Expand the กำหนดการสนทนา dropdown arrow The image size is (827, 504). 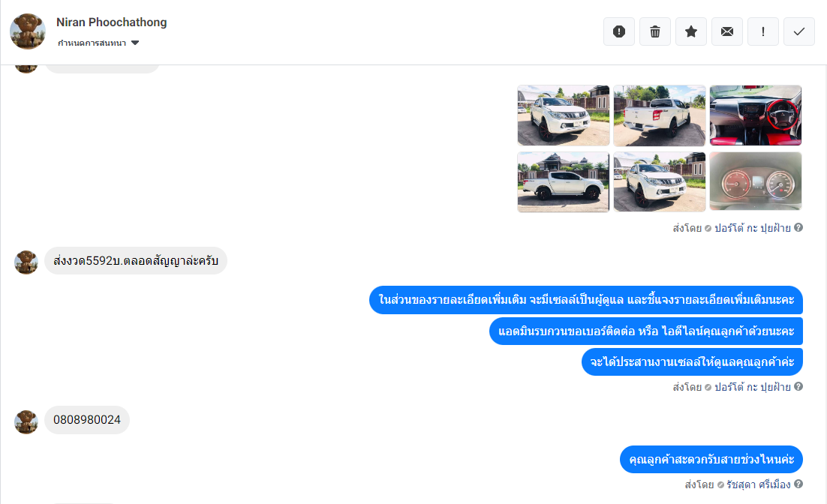pos(135,43)
